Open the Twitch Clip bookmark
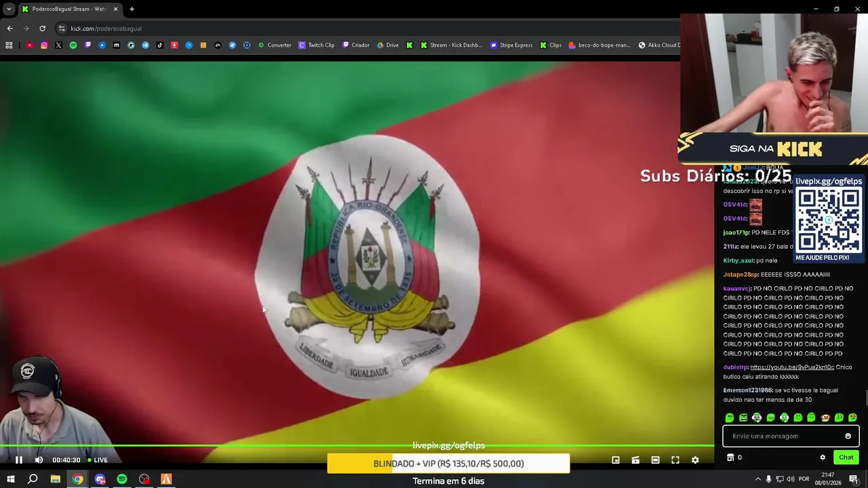 coord(317,45)
